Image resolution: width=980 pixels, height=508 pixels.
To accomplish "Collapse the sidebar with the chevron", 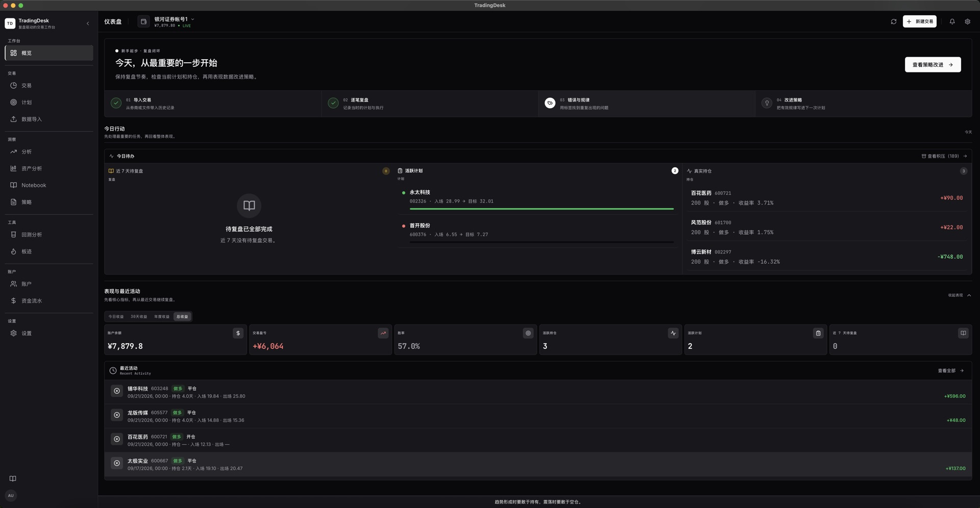I will tap(88, 23).
